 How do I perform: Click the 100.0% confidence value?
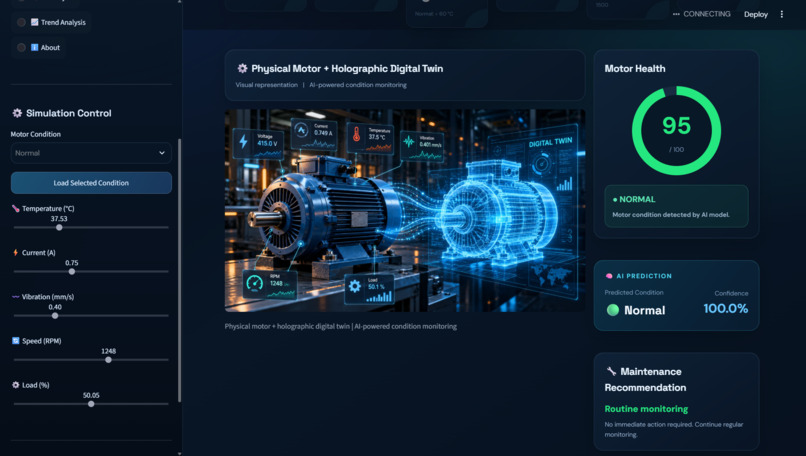click(726, 308)
